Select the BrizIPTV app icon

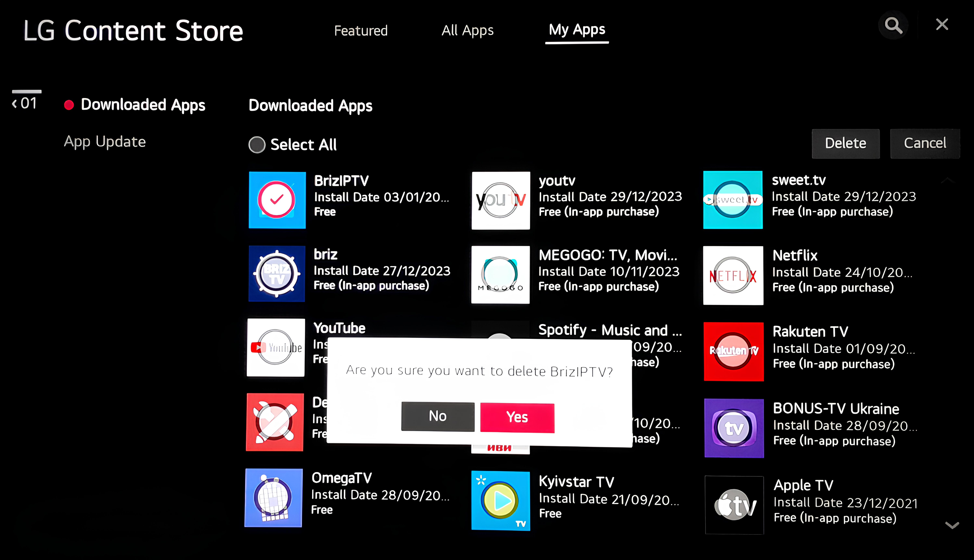277,200
